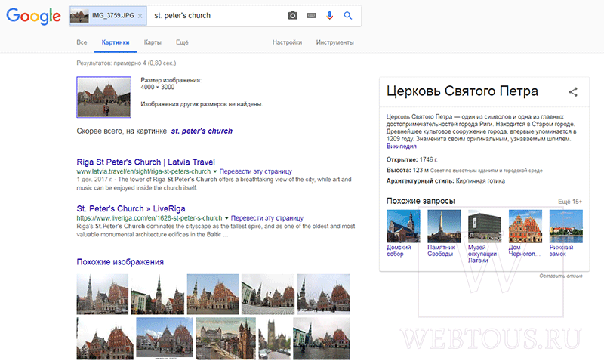Open the Карты tab

[153, 42]
